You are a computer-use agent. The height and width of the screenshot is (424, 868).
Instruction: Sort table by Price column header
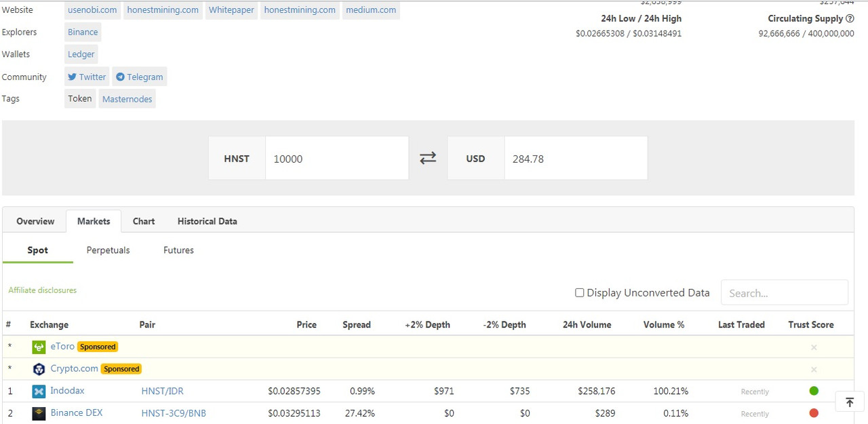(x=307, y=324)
